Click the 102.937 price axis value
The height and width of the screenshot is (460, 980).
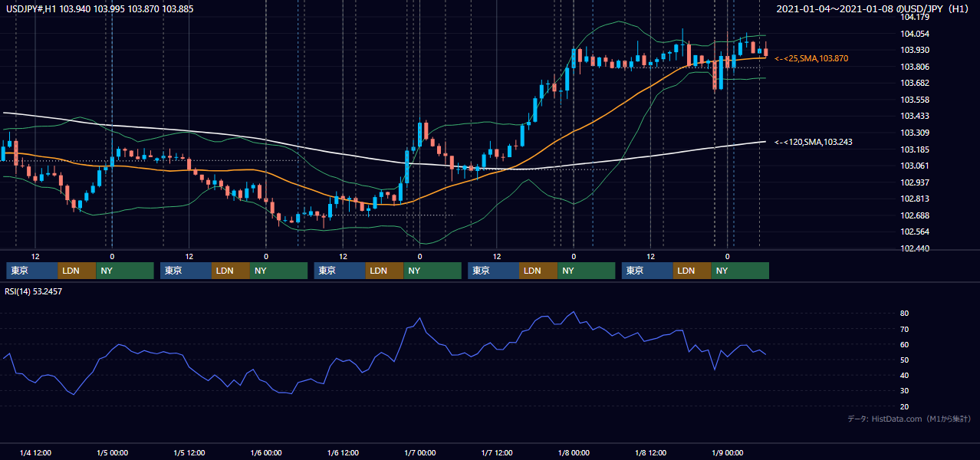click(x=915, y=182)
